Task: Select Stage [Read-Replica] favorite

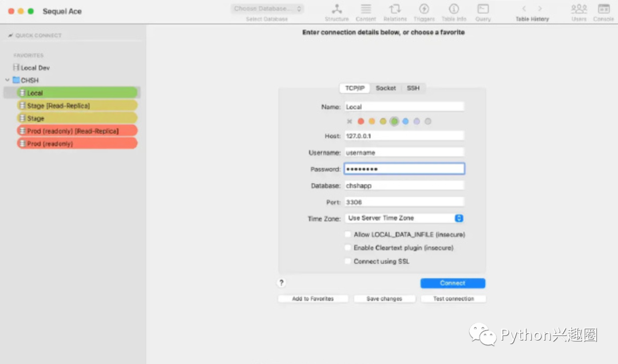Action: (x=77, y=106)
